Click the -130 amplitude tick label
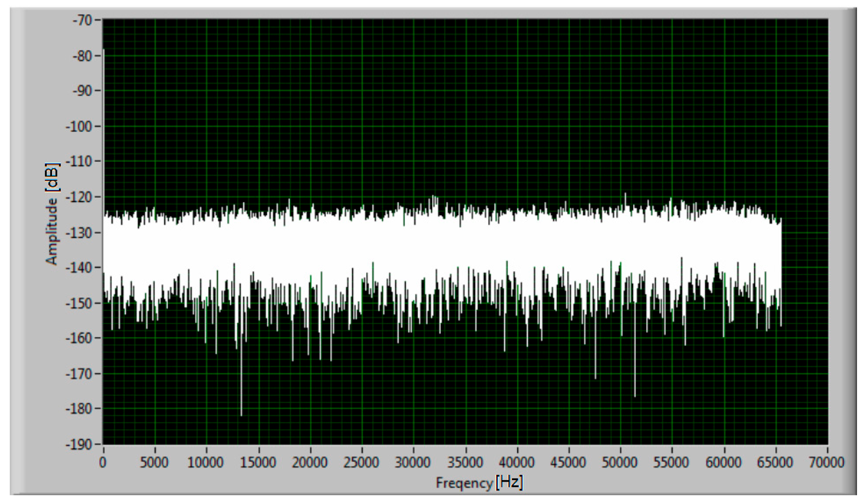The image size is (865, 504). (79, 232)
